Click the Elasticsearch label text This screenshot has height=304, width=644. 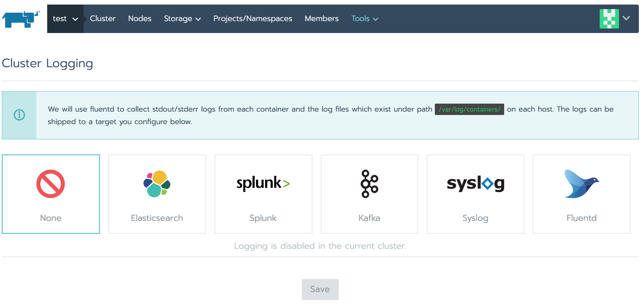(x=157, y=218)
